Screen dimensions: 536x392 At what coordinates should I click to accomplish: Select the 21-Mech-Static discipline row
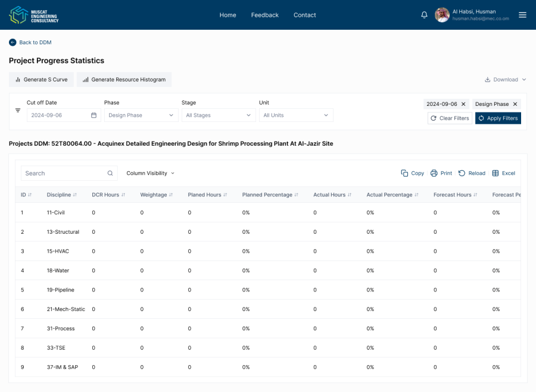point(268,309)
